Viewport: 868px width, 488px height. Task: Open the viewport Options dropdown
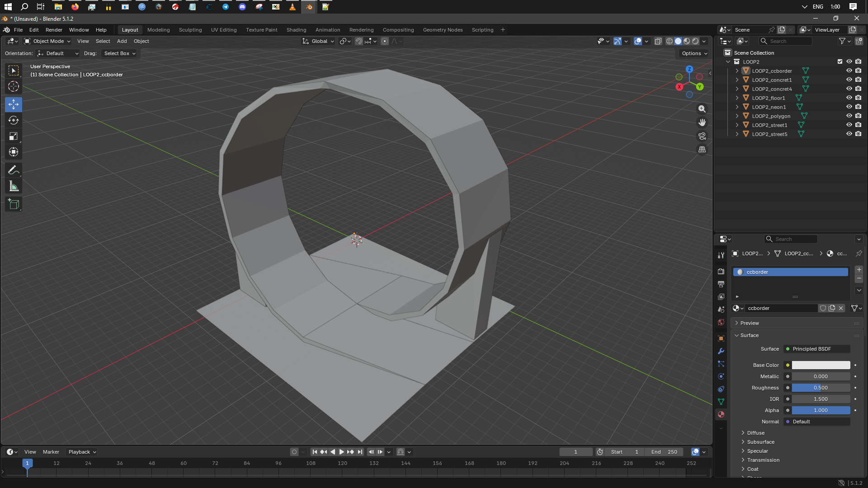[694, 53]
